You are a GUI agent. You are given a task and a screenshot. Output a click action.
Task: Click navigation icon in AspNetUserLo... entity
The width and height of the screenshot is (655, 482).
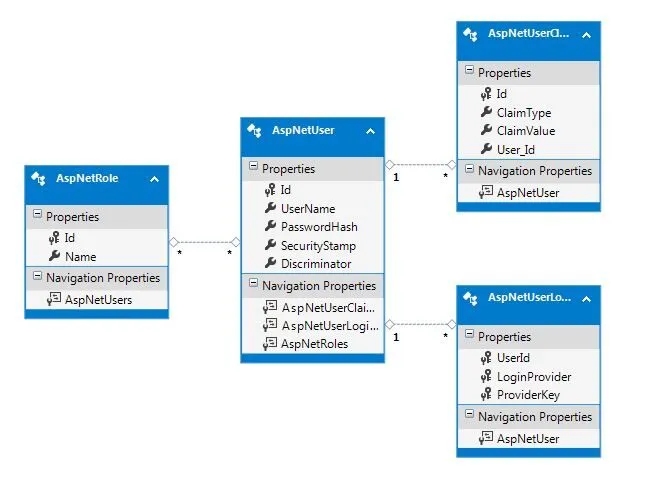pos(486,438)
